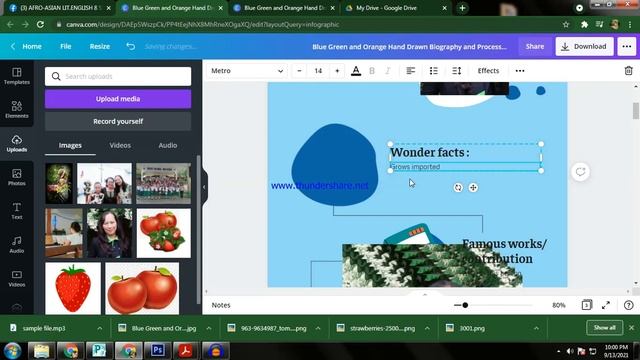Collapse the side panel with arrow handle
Image resolution: width=640 pixels, height=360 pixels.
coord(204,187)
